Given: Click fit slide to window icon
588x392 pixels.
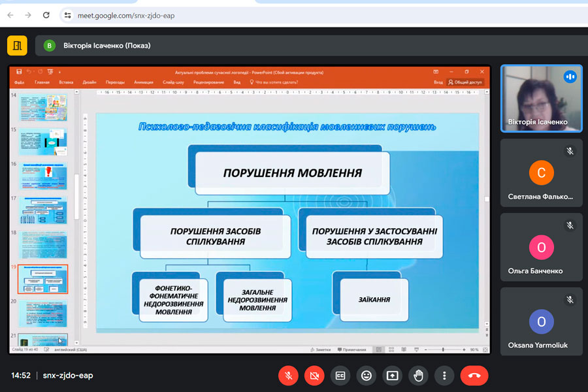Looking at the screenshot, I should (485, 350).
